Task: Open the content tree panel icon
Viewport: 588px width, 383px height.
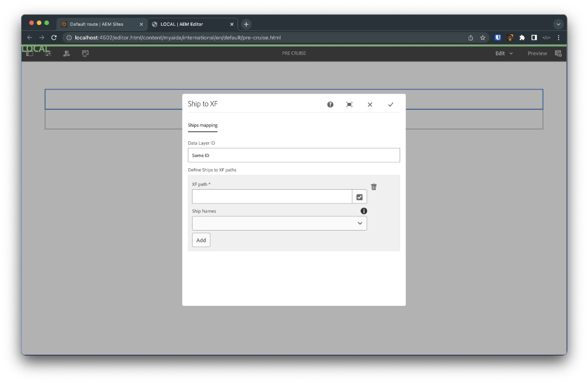Action: click(29, 53)
